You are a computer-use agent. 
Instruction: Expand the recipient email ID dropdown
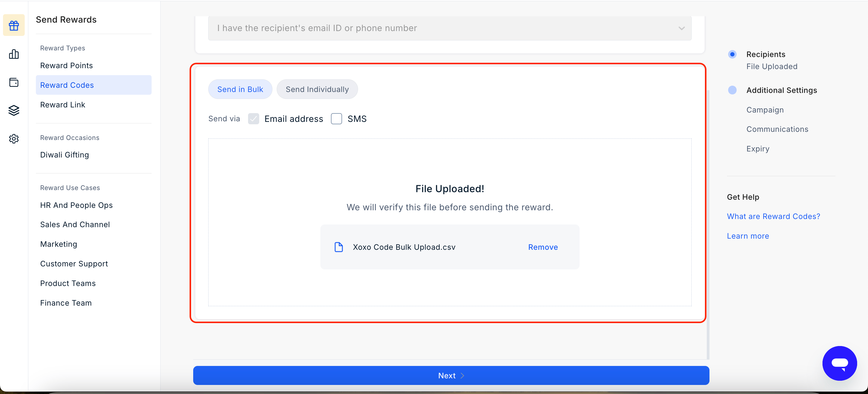point(449,28)
